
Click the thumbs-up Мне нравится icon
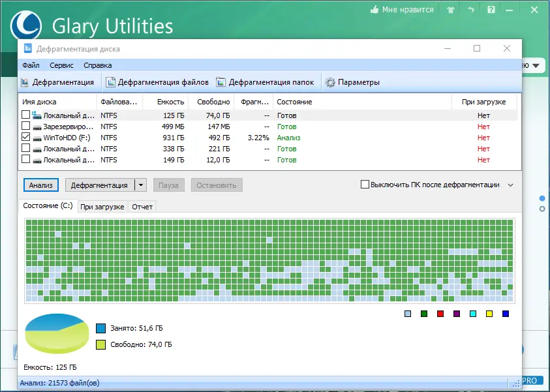click(x=374, y=10)
